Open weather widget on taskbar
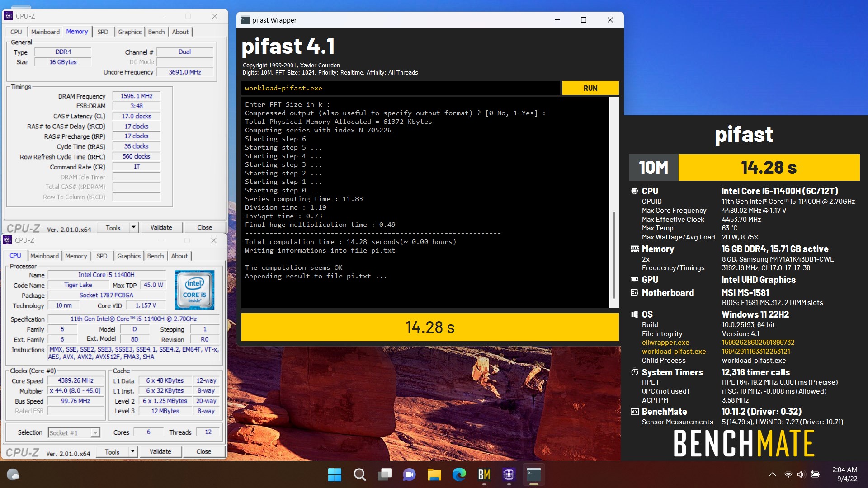This screenshot has width=868, height=488. [x=13, y=474]
